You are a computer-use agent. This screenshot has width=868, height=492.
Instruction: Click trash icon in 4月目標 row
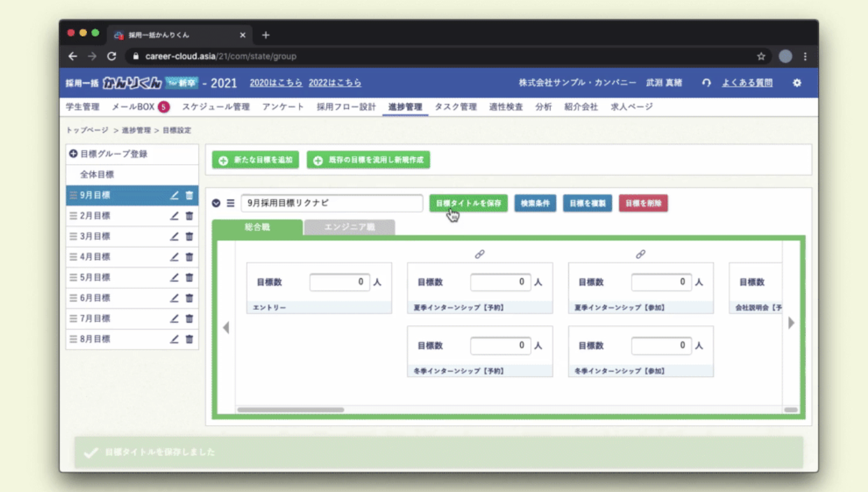click(x=189, y=257)
